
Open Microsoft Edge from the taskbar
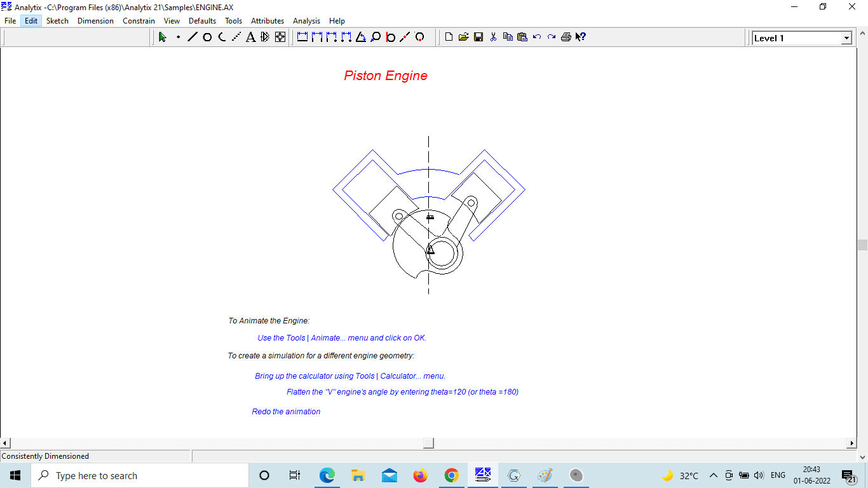[327, 475]
